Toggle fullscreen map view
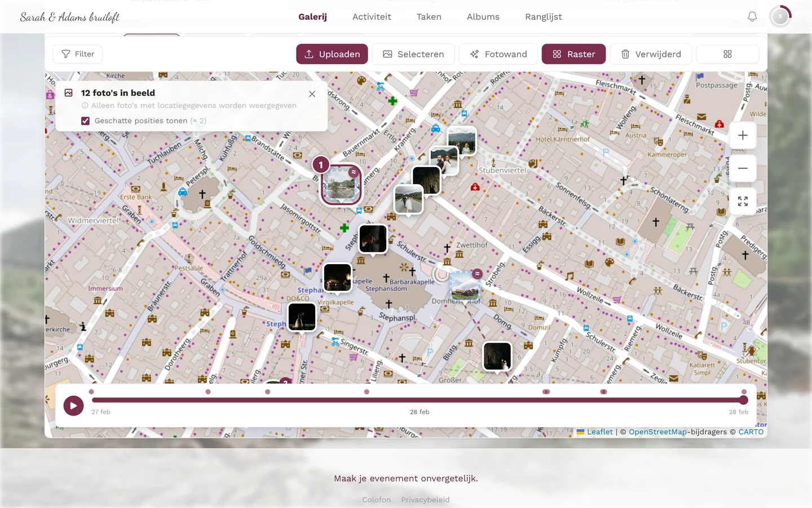The image size is (812, 508). coord(743,202)
